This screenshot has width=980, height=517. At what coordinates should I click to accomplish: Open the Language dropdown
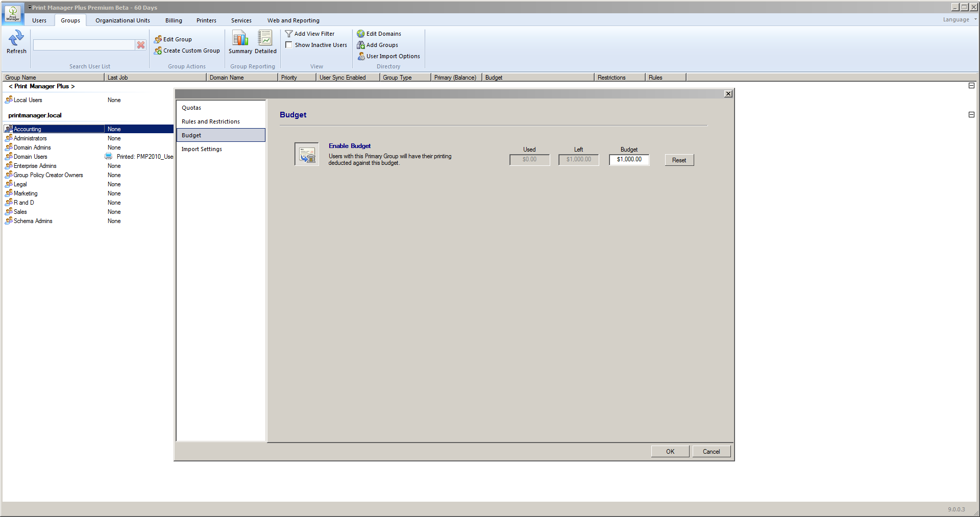tap(960, 19)
